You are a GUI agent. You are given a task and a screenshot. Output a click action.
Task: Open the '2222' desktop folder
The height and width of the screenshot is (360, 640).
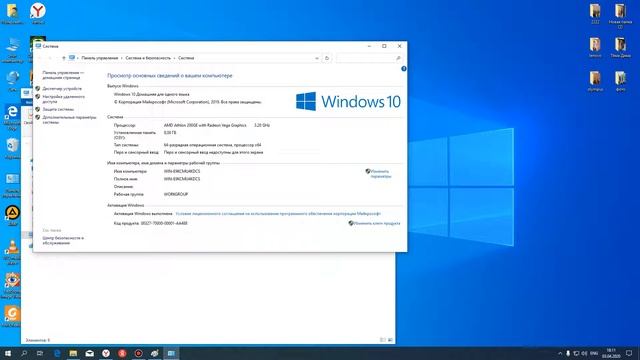tap(595, 13)
